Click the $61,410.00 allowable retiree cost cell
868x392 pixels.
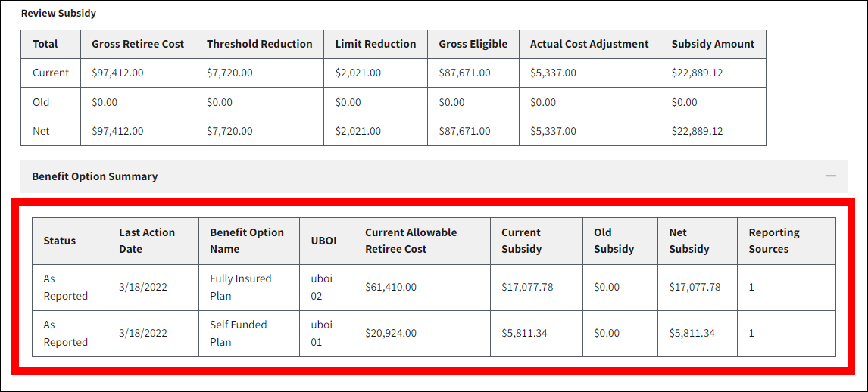click(391, 287)
